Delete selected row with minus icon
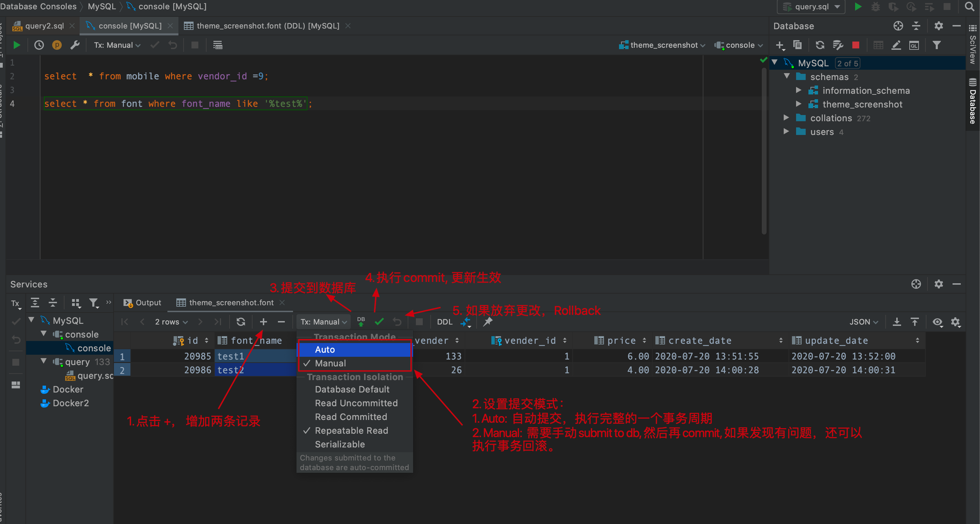 281,322
